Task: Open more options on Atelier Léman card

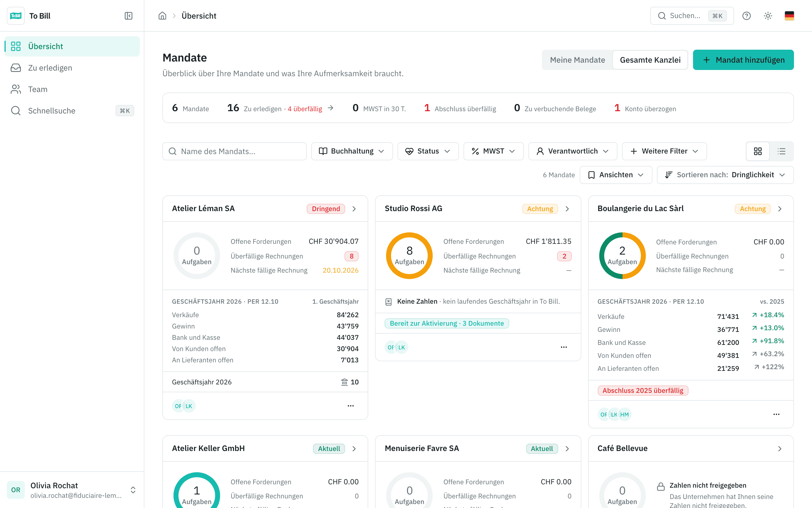Action: click(x=351, y=406)
